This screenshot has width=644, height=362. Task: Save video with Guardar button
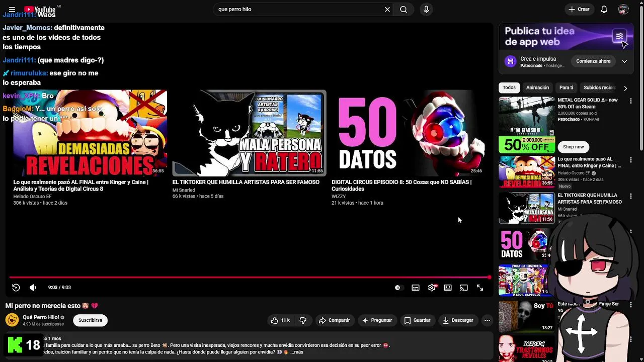(x=418, y=320)
